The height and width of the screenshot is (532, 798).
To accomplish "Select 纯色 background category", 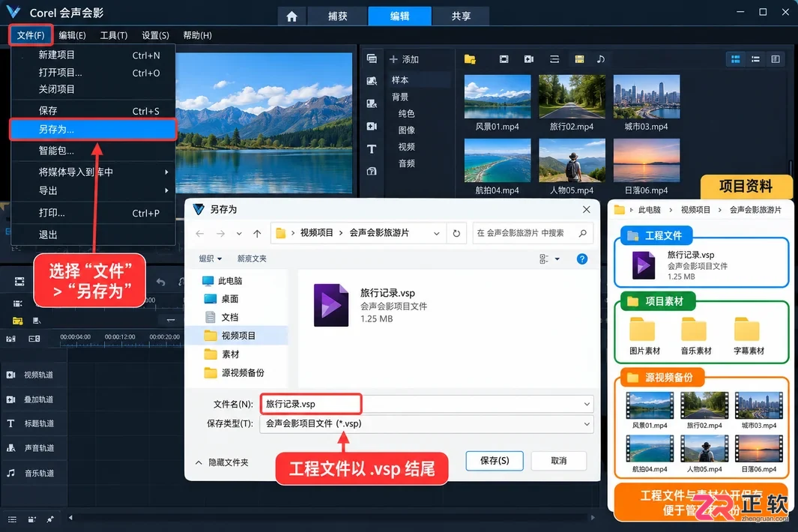I will tap(406, 114).
